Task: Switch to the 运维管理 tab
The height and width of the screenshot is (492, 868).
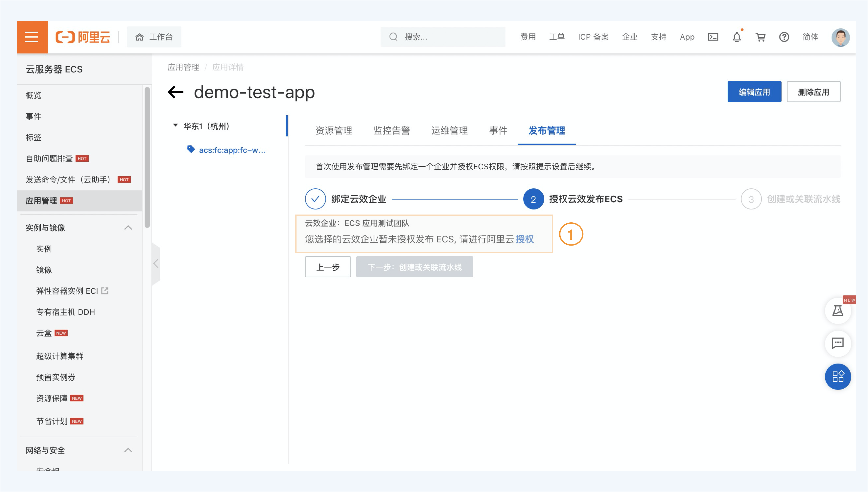Action: coord(449,130)
